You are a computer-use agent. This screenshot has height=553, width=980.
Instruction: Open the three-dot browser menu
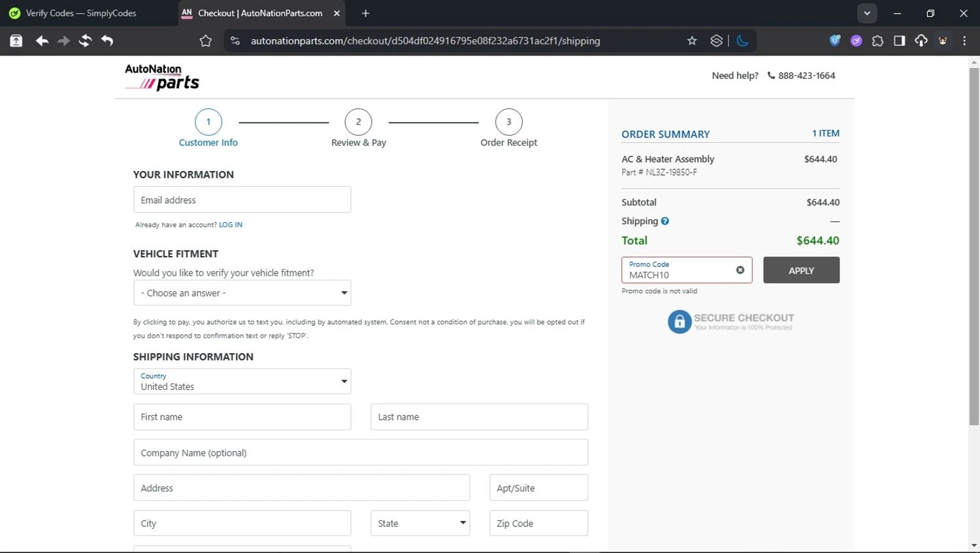[964, 40]
